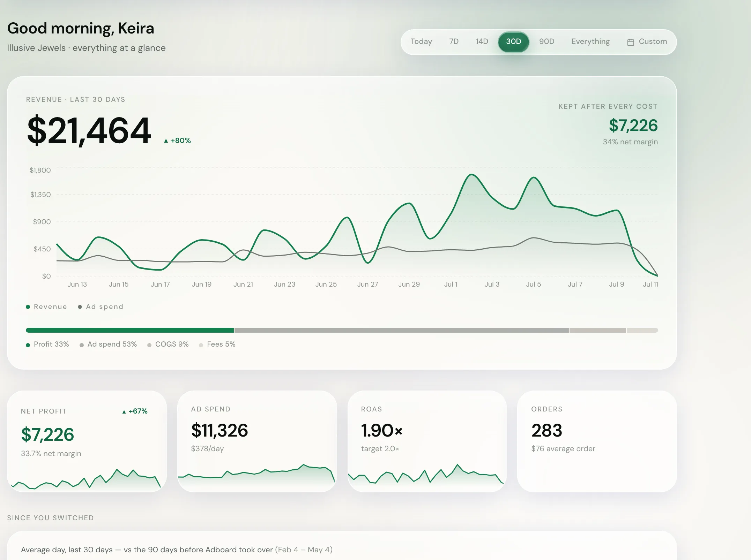The image size is (751, 560).
Task: Choose the Everything time range
Action: [590, 41]
